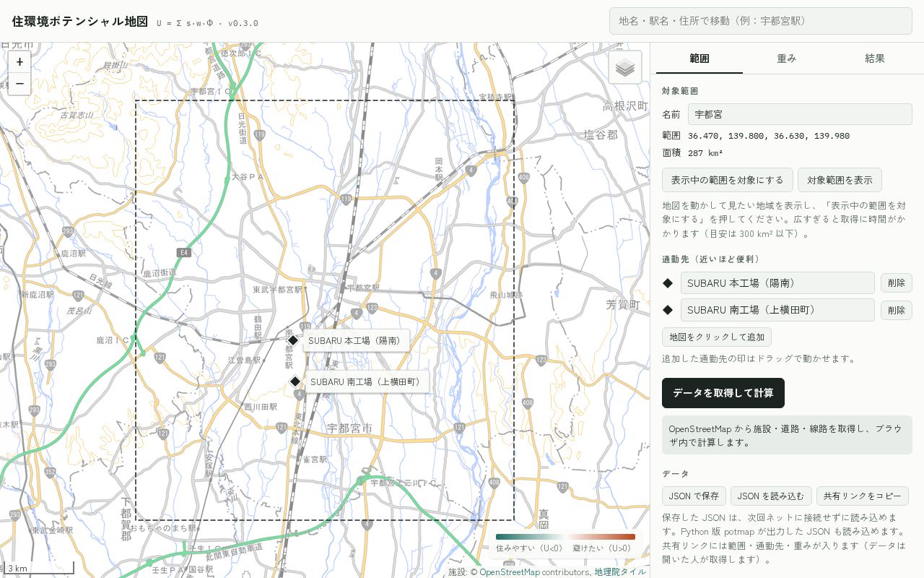
Task: Open the 結果 tab
Action: 875,59
